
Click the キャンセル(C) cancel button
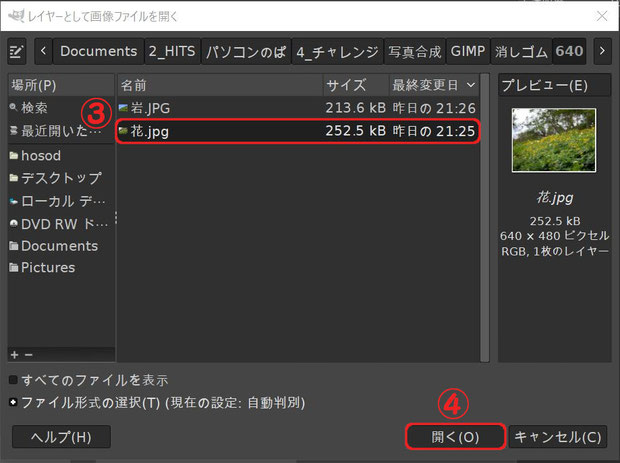point(558,437)
